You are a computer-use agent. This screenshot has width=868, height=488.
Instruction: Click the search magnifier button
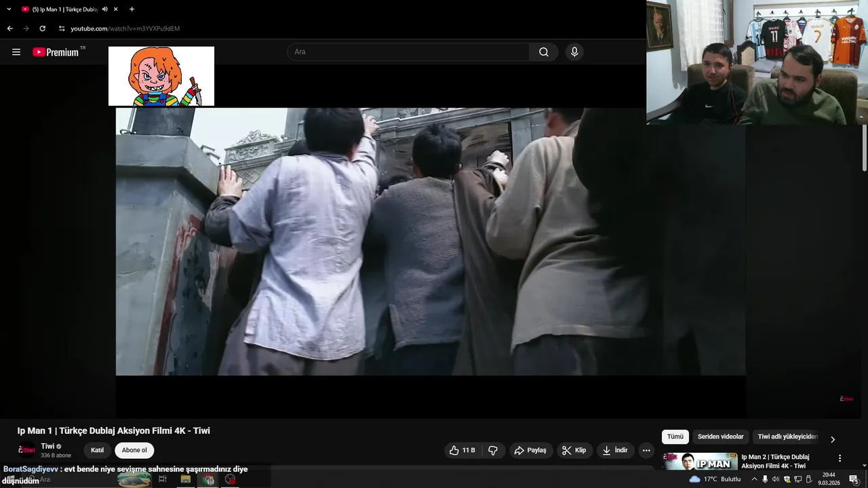544,52
